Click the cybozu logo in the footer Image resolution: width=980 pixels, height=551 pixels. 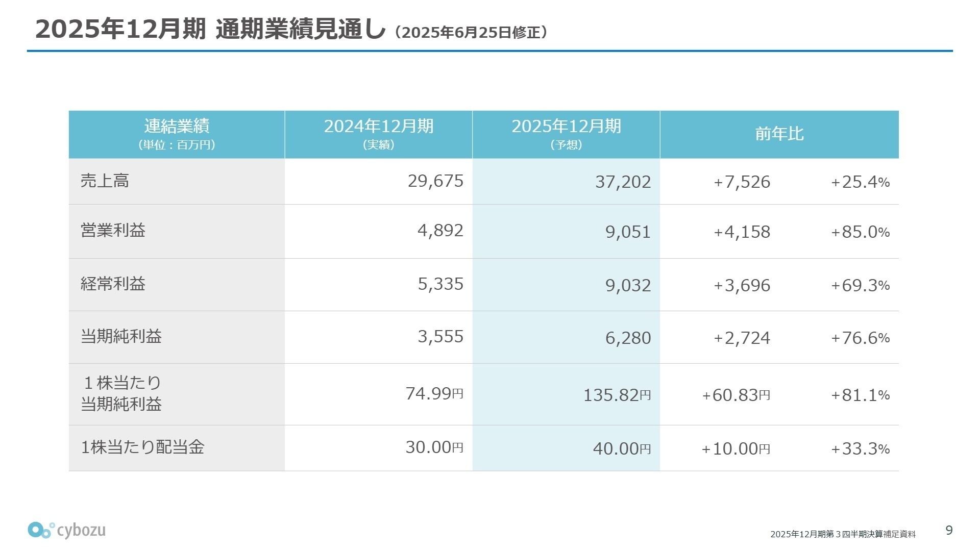pos(67,530)
